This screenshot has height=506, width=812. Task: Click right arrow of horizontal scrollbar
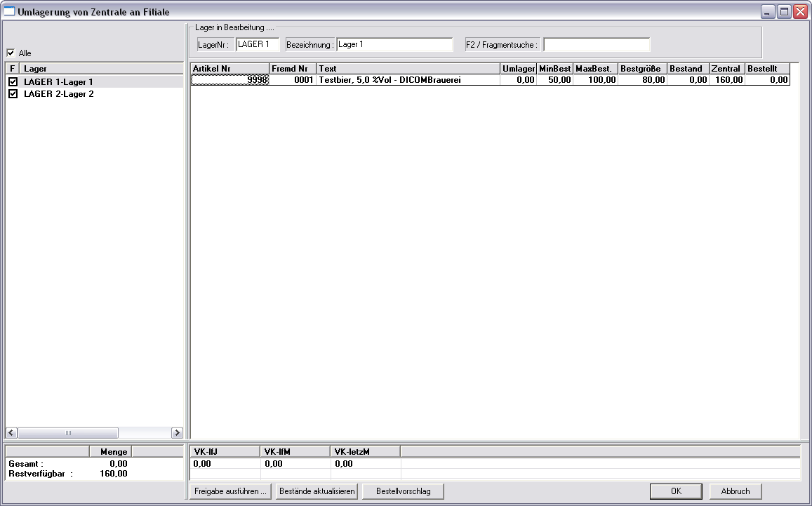click(x=177, y=434)
